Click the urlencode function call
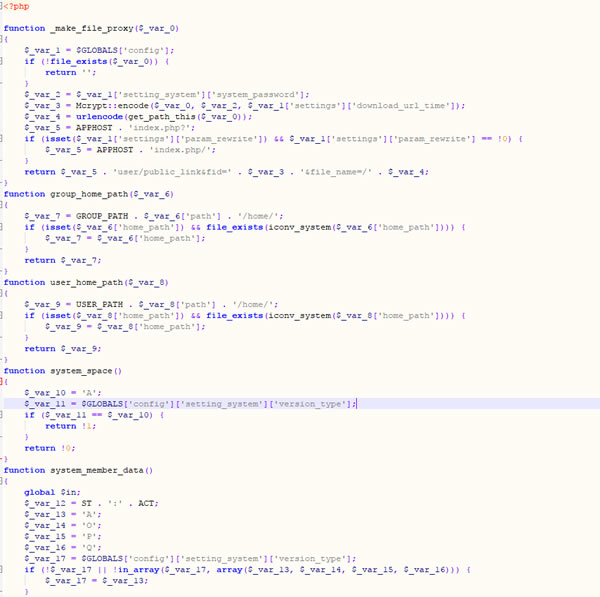This screenshot has width=600, height=597. click(x=99, y=117)
